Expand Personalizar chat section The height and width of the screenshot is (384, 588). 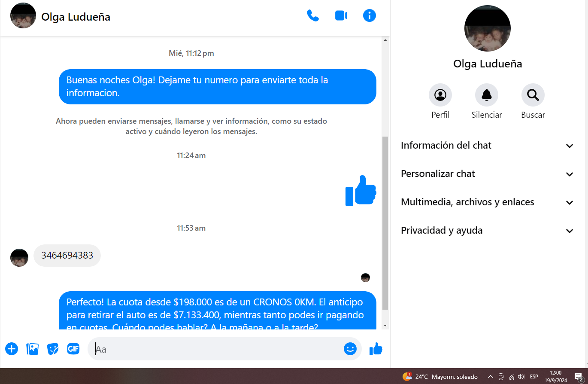(x=487, y=174)
